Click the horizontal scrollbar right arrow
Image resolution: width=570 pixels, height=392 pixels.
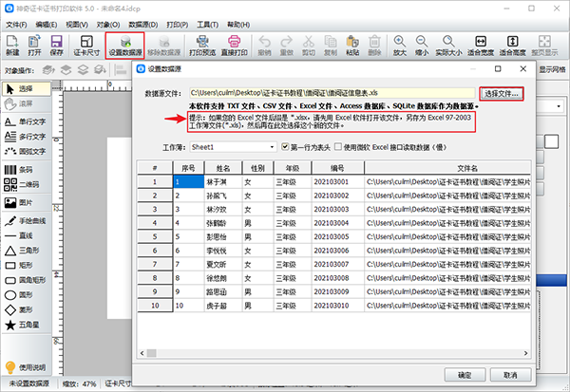(x=525, y=353)
